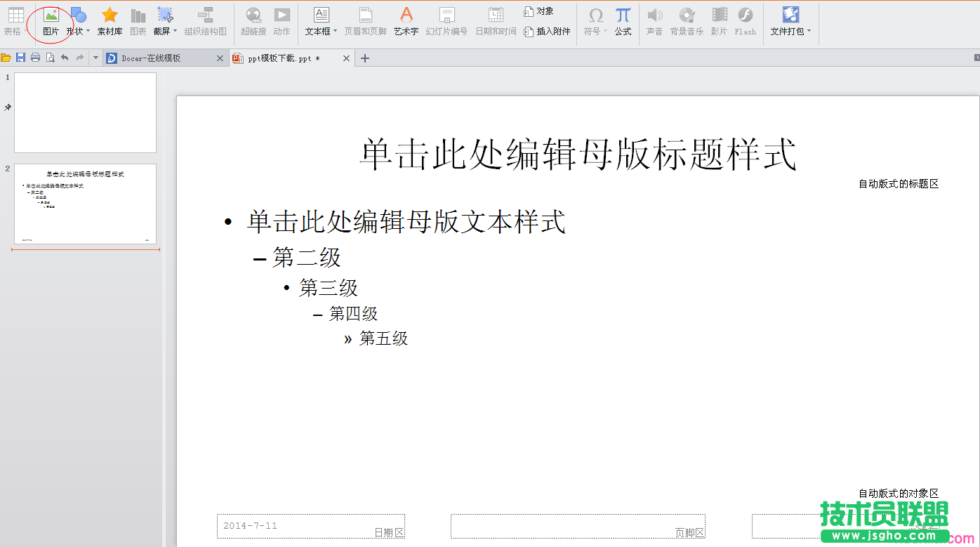Insert slide numbers via 幻灯片编号 icon
The height and width of the screenshot is (547, 980).
click(446, 19)
